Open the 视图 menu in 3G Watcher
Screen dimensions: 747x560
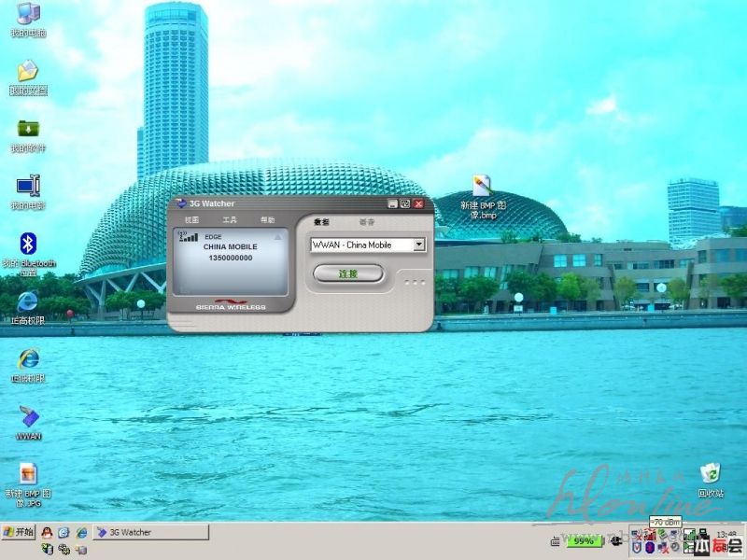point(191,220)
